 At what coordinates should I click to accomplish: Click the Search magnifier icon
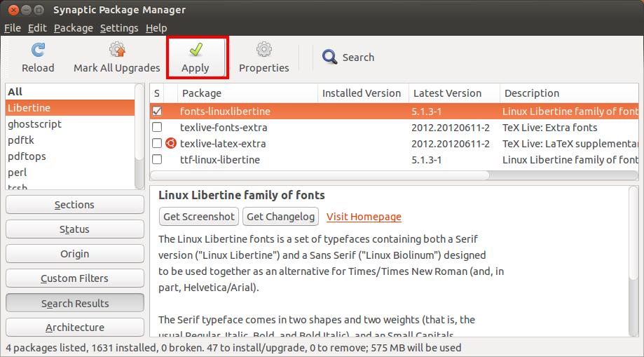click(329, 58)
